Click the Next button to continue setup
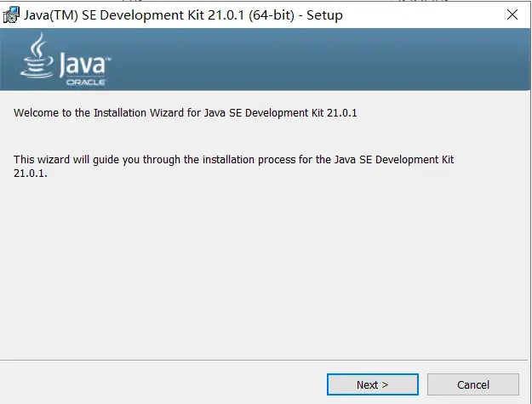This screenshot has height=404, width=532. click(373, 384)
